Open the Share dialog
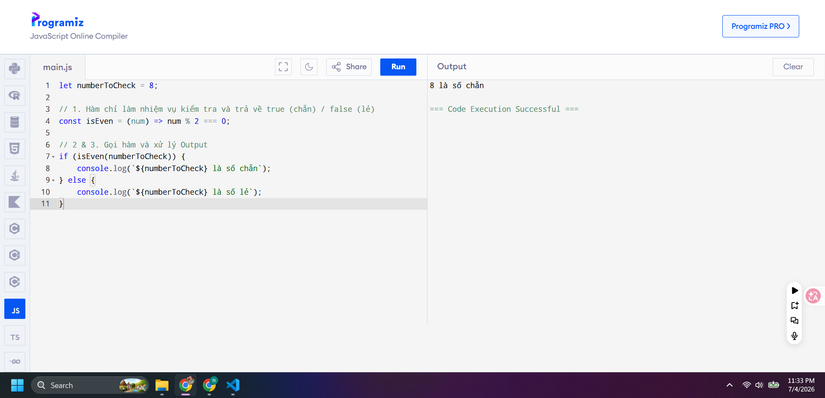 (x=349, y=67)
